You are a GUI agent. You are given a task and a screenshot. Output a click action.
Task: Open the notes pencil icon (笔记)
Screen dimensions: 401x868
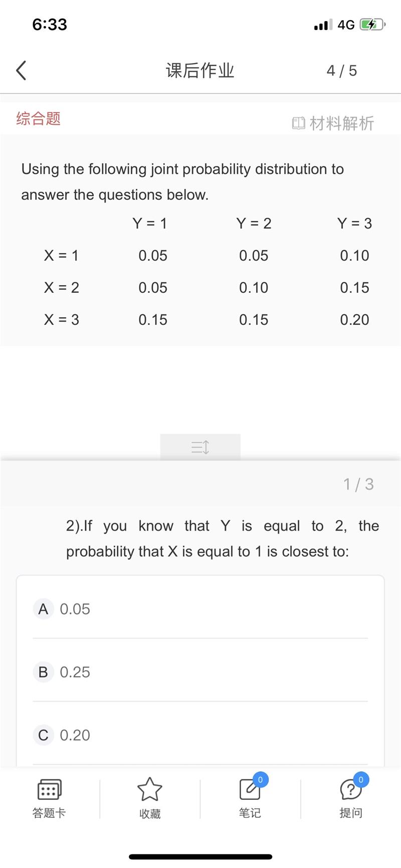point(250,789)
